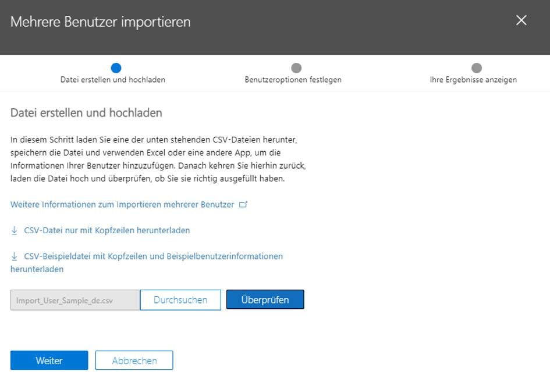This screenshot has height=392, width=550.
Task: Cancel the import with Abbrechen
Action: tap(134, 361)
